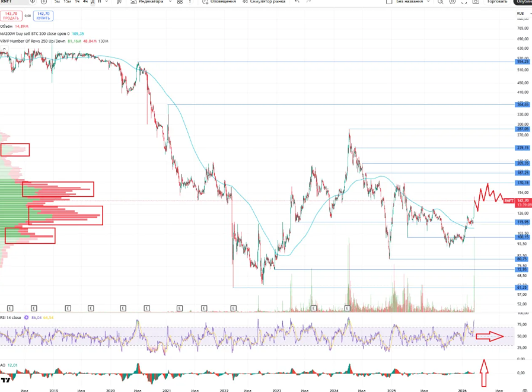This screenshot has height=392, width=532.
Task: Toggle fullscreen mode icon
Action: [464, 1]
